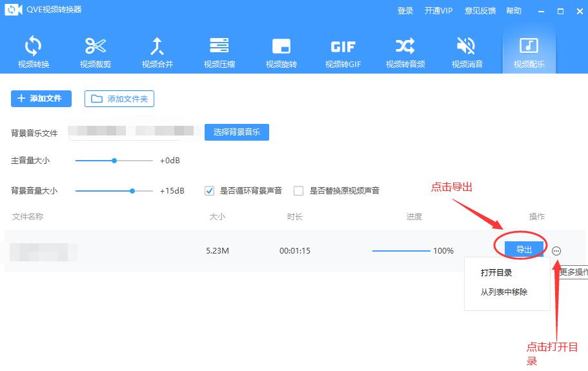
Task: Switch to the 视频配乐 tab
Action: point(529,52)
